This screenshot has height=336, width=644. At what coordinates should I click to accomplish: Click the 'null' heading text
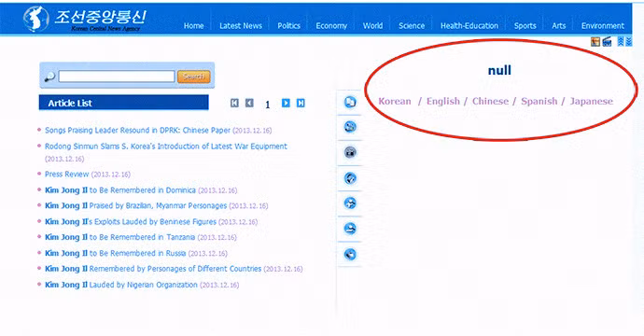[499, 70]
